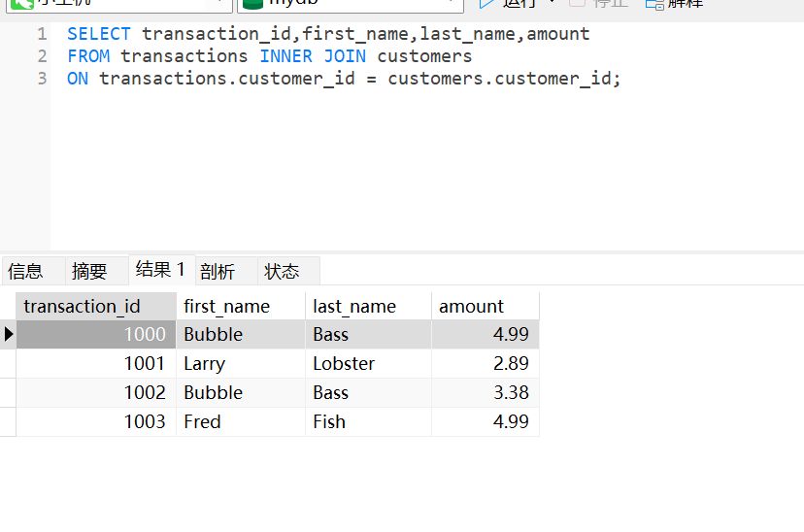
Task: Select the cell containing Larry
Action: tap(204, 364)
